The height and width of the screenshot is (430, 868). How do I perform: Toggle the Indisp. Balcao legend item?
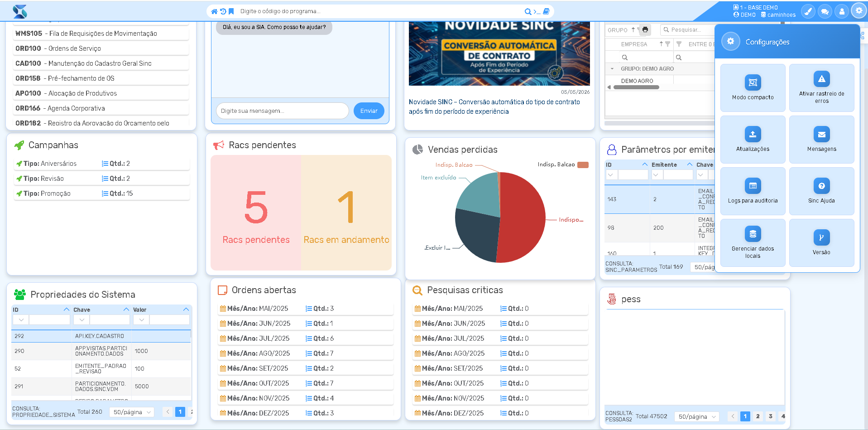pyautogui.click(x=563, y=164)
